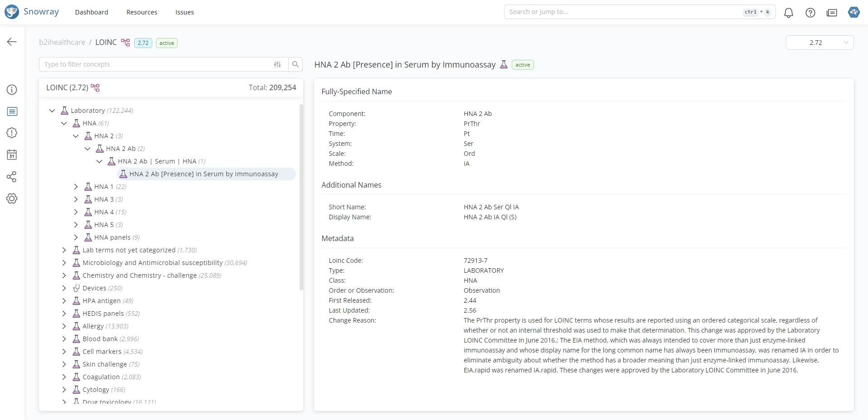Click the notifications bell icon
Screen dimensions: 868x420
[788, 13]
